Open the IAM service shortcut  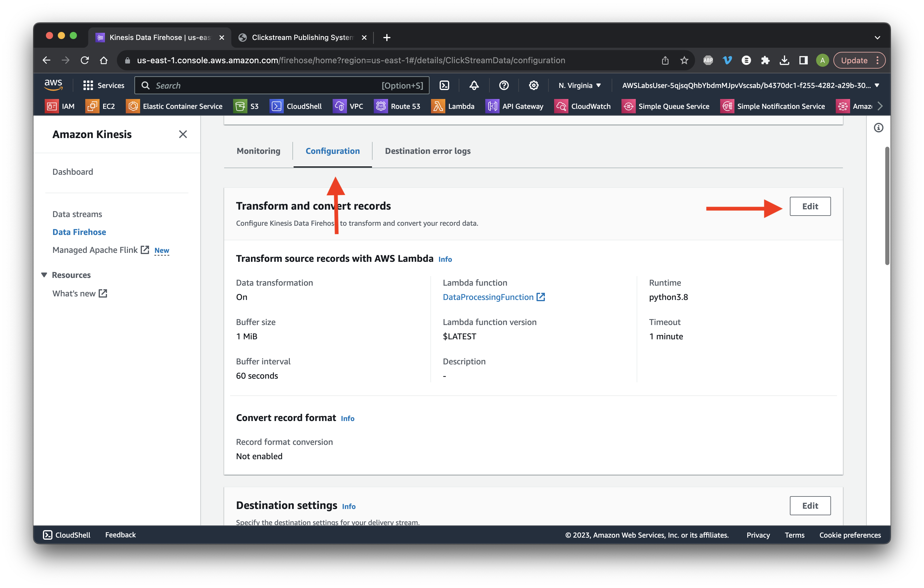point(60,106)
